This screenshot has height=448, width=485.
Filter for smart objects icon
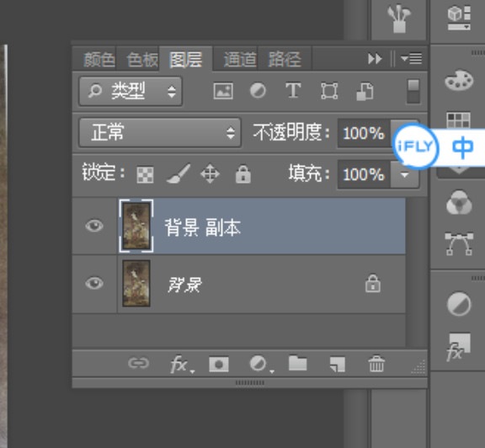click(365, 91)
